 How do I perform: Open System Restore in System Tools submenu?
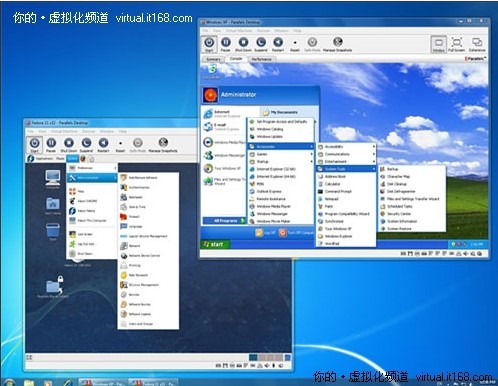tap(412, 229)
